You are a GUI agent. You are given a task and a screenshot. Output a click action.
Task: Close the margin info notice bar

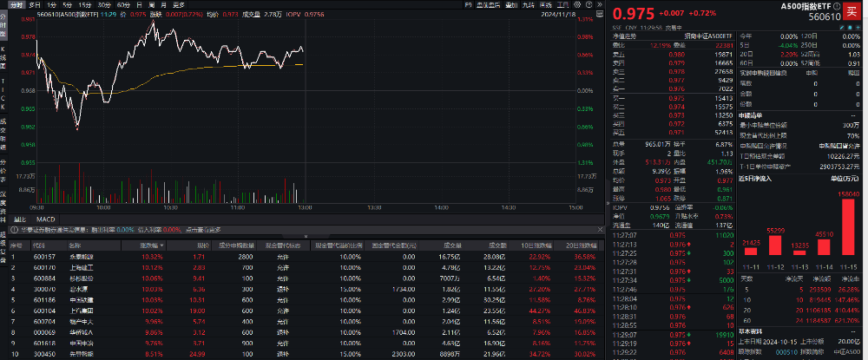600,230
